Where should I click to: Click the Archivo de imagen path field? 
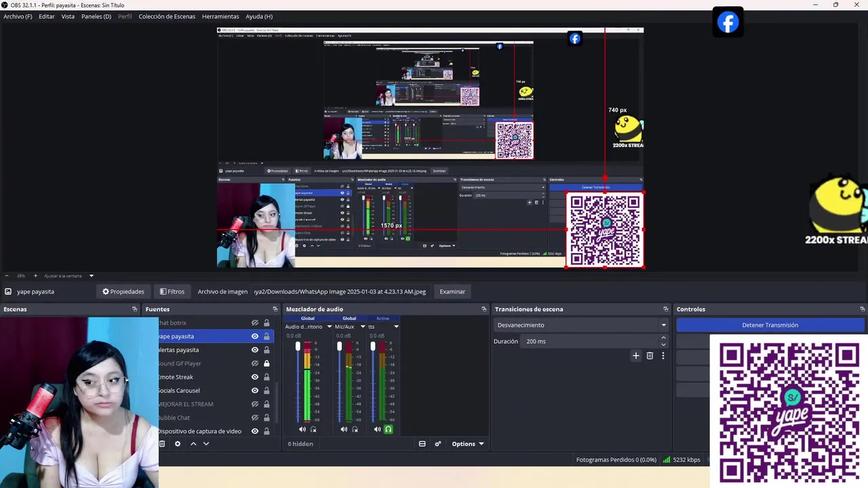point(340,291)
